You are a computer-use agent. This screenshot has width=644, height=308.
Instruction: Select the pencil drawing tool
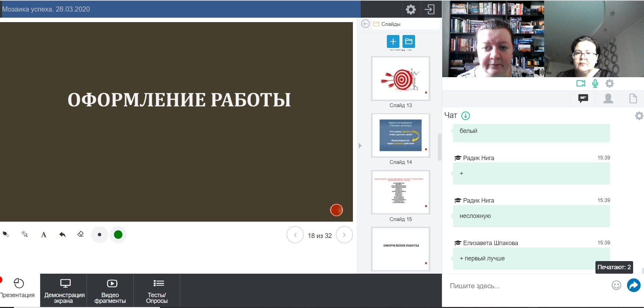click(6, 234)
